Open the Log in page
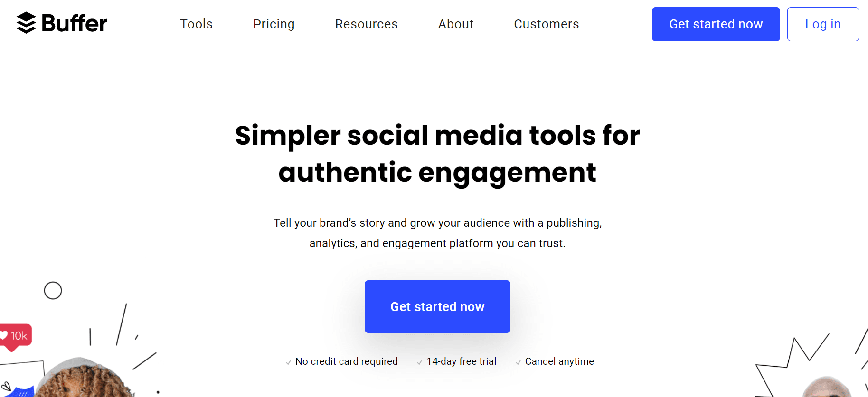868x397 pixels. 823,24
